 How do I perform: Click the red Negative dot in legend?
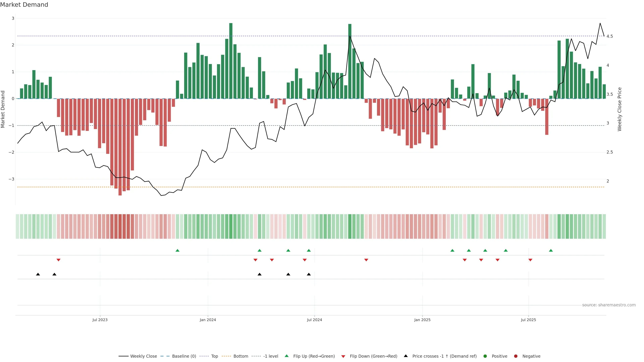[516, 356]
